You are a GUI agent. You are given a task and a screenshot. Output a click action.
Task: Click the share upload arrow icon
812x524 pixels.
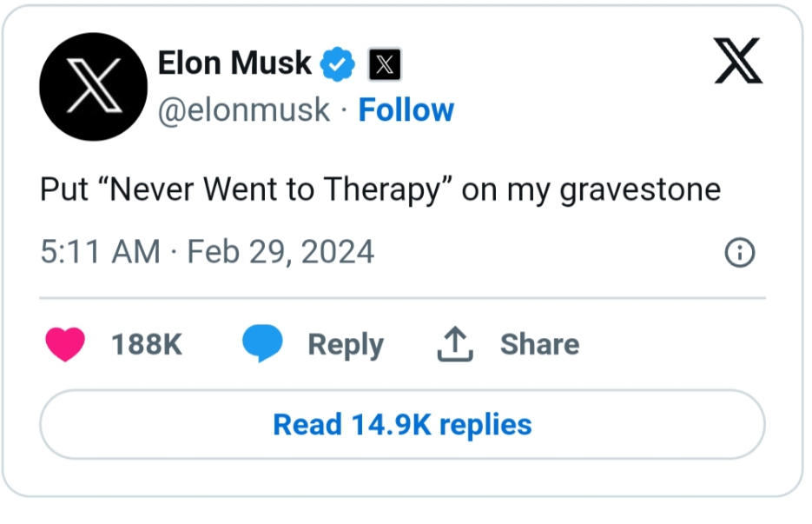pyautogui.click(x=455, y=343)
